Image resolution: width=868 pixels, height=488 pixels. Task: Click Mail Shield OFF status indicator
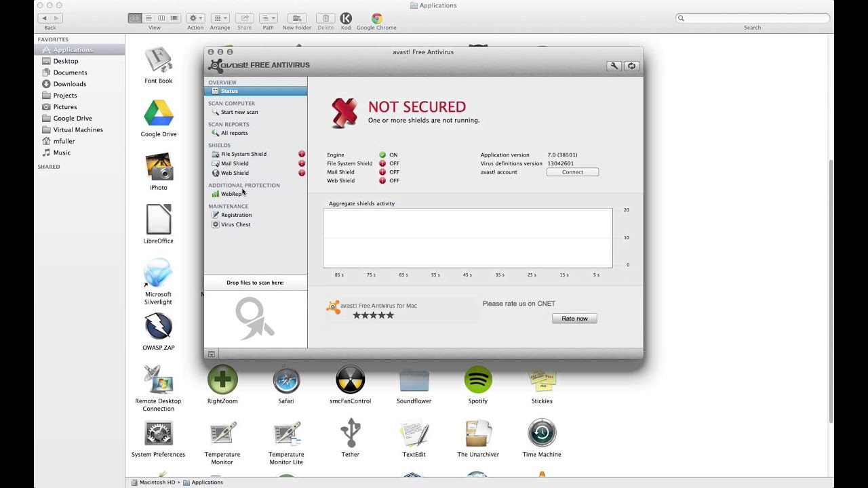382,172
